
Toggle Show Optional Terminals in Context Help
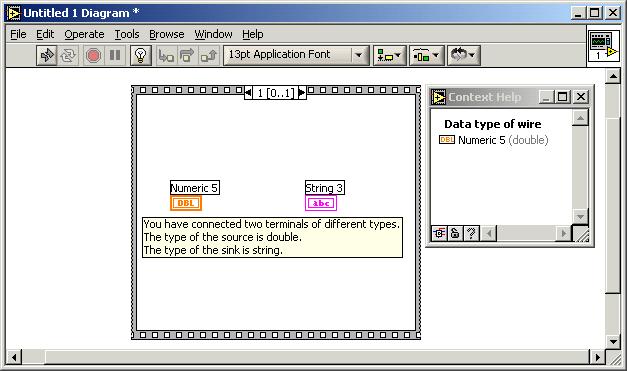click(x=439, y=233)
